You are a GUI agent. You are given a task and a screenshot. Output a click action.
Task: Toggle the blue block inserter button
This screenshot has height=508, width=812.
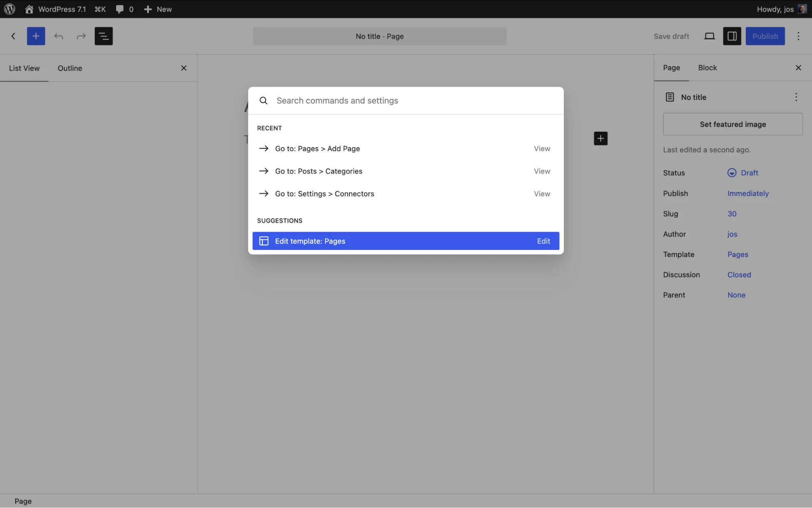click(36, 36)
